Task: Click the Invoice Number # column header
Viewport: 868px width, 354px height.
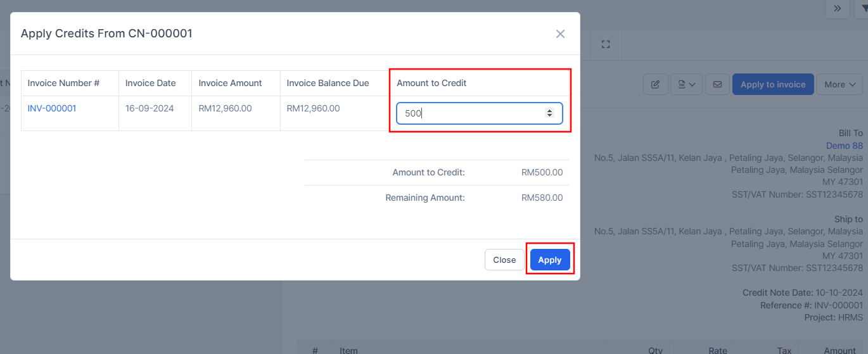Action: (x=63, y=83)
